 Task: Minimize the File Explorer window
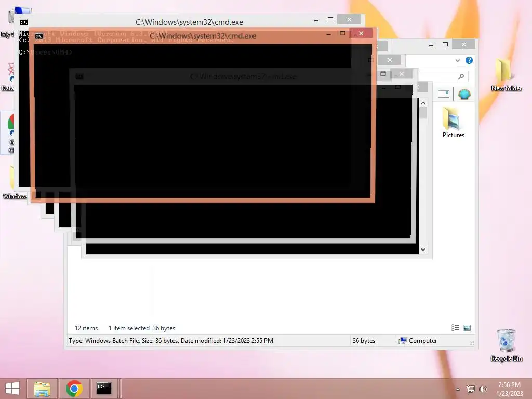431,45
